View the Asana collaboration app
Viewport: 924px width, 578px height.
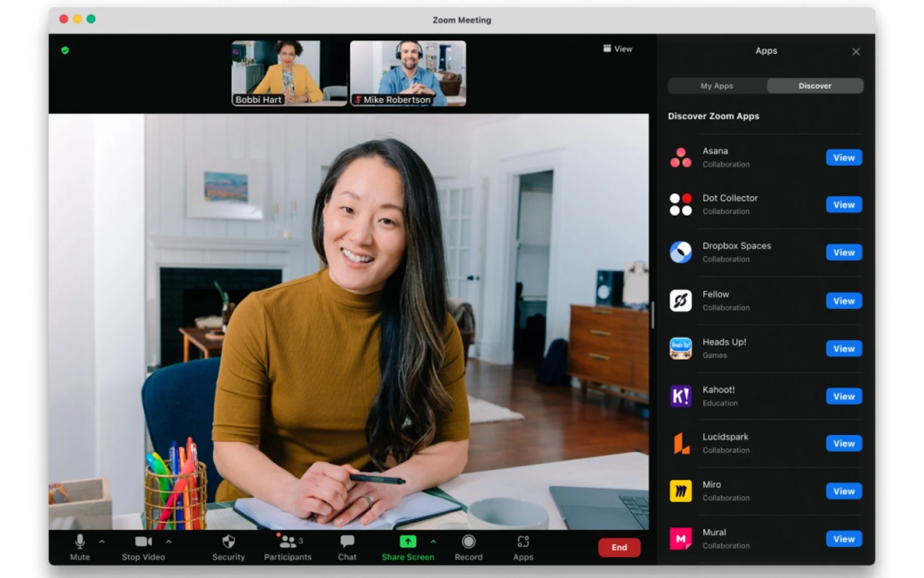click(x=843, y=157)
